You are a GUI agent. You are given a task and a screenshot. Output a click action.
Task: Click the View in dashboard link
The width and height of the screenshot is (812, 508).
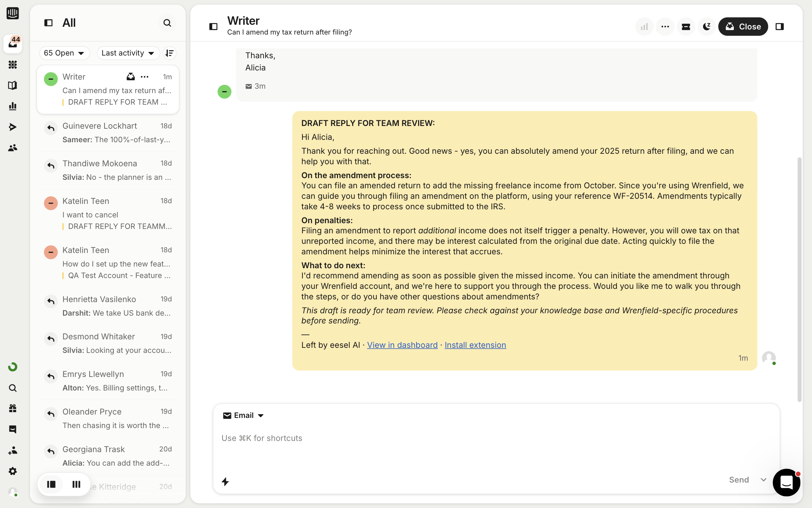tap(402, 345)
